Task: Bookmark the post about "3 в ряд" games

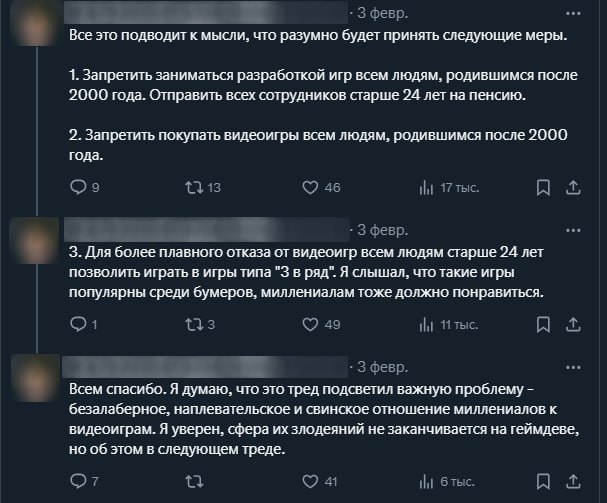Action: tap(543, 324)
